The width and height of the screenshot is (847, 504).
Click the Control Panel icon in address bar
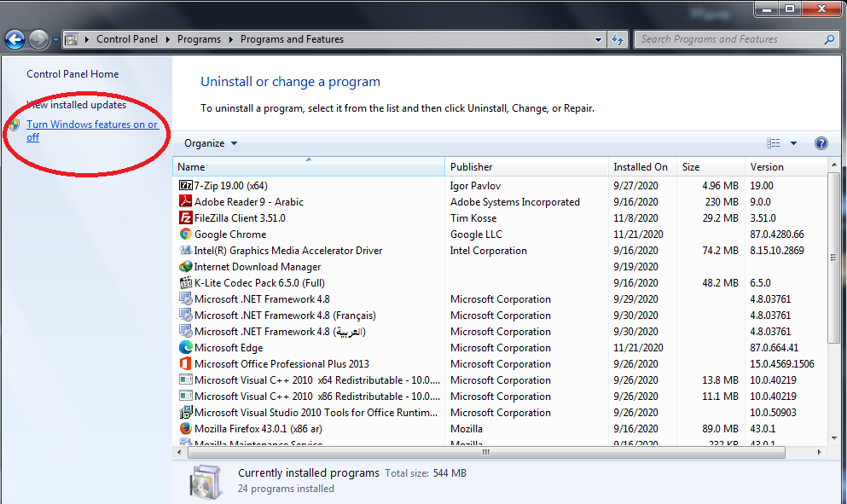[x=72, y=39]
